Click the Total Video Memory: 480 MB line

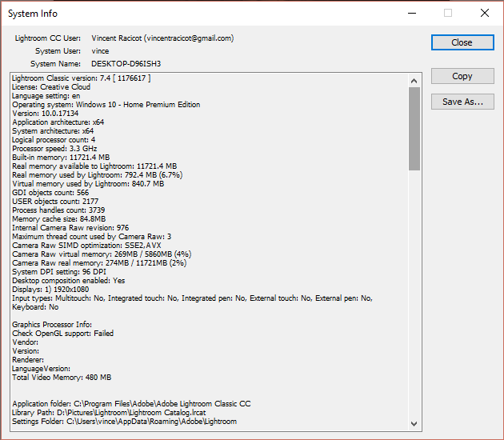click(x=62, y=378)
